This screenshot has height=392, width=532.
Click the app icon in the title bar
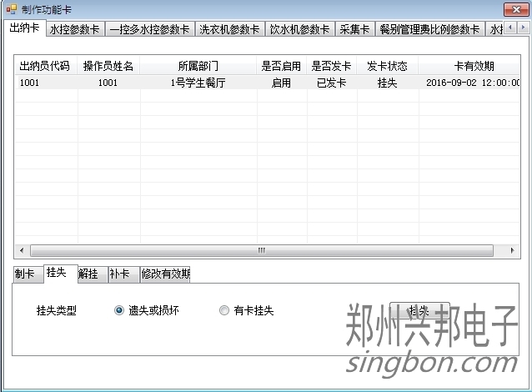[x=11, y=9]
